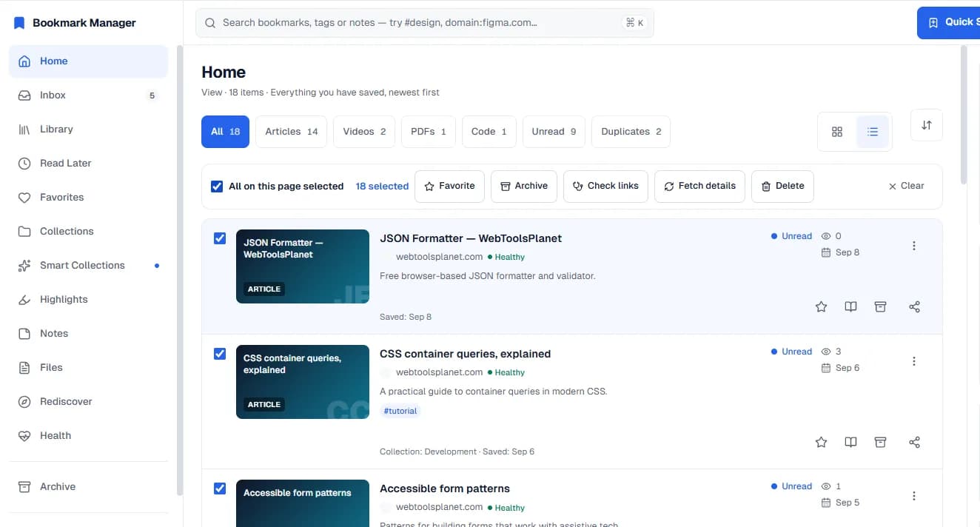
Task: Open JSON Formatter thumbnail
Action: tap(303, 266)
